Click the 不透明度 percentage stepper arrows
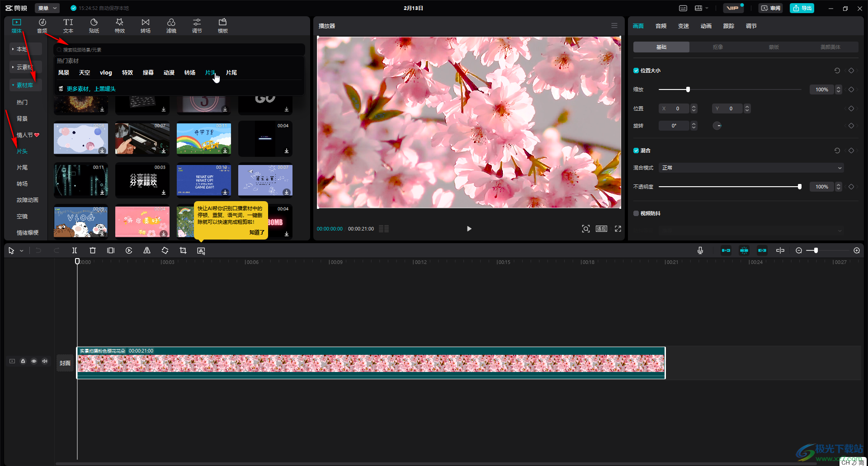The height and width of the screenshot is (466, 868). pyautogui.click(x=839, y=187)
